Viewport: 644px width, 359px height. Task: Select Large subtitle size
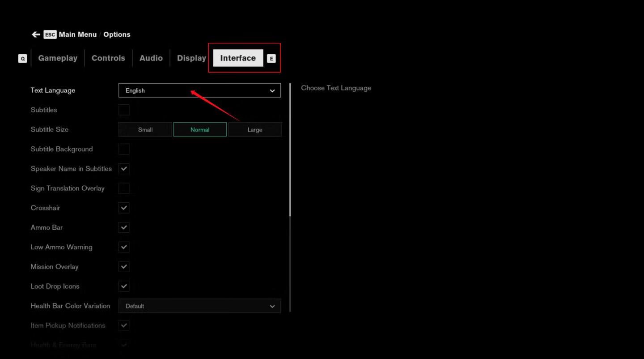tap(254, 130)
